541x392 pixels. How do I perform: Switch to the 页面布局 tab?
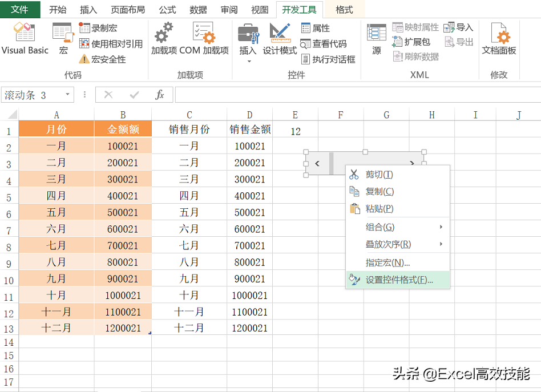tap(128, 10)
